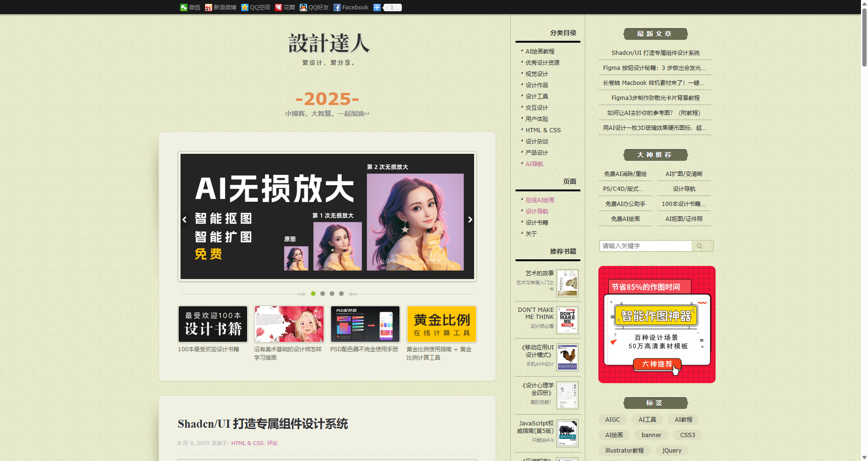Open 设计杂谈 category
The height and width of the screenshot is (461, 868).
tap(537, 142)
